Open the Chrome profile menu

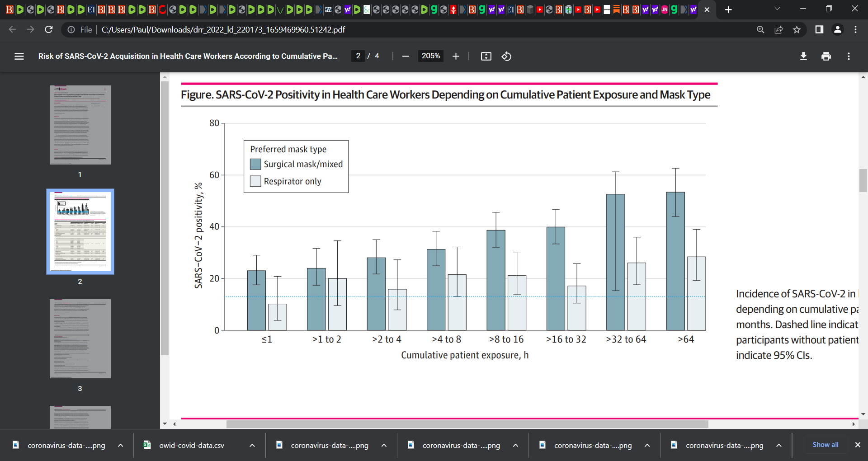pos(837,29)
